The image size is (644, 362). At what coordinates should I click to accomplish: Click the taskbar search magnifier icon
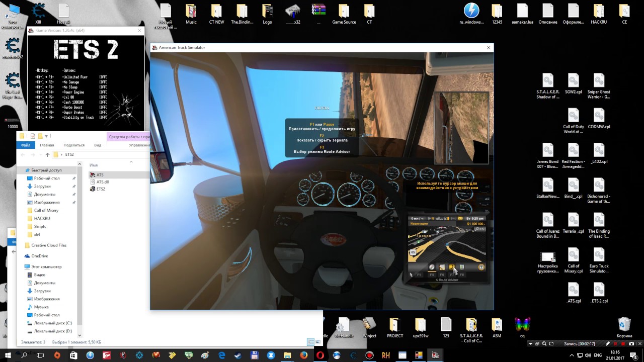pyautogui.click(x=24, y=355)
